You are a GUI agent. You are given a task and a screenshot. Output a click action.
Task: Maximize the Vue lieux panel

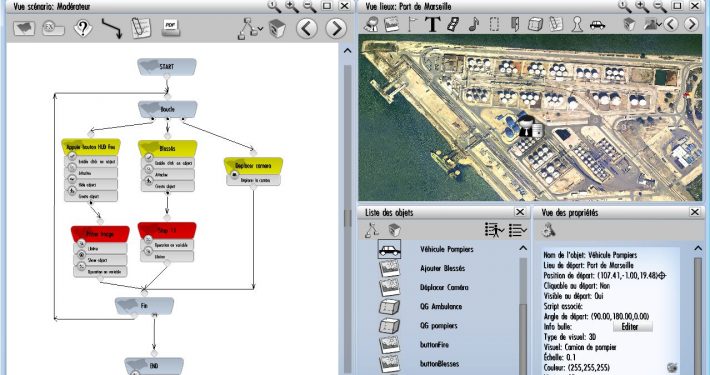(x=677, y=6)
